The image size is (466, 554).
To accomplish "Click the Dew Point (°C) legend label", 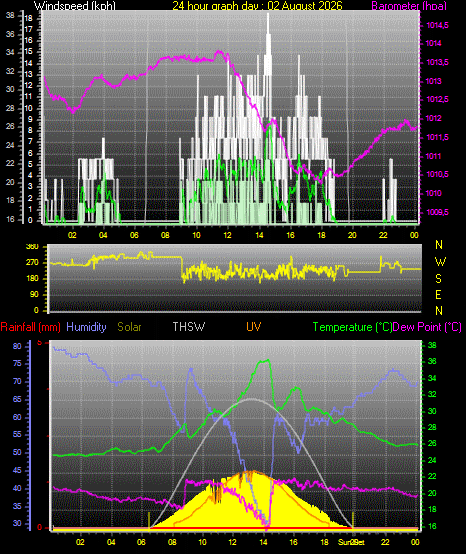I will pos(427,327).
